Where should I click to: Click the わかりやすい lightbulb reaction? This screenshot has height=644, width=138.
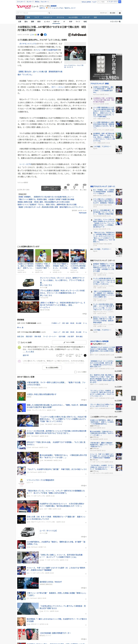[74, 187]
